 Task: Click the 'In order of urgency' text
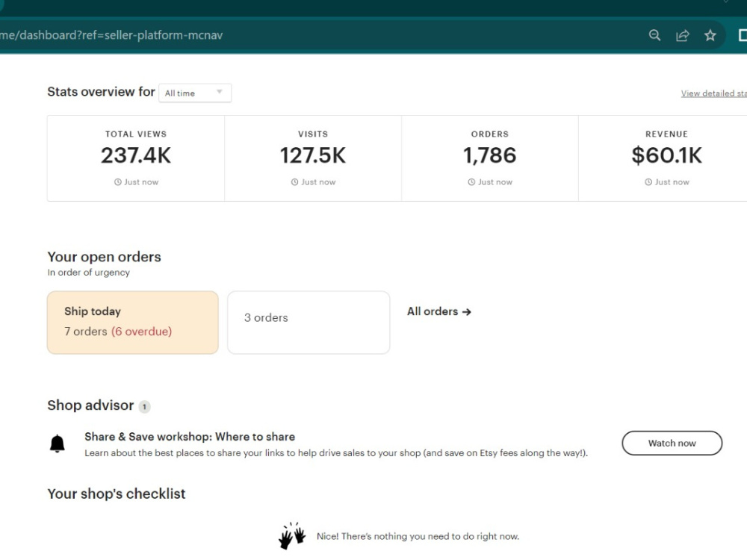pos(89,273)
